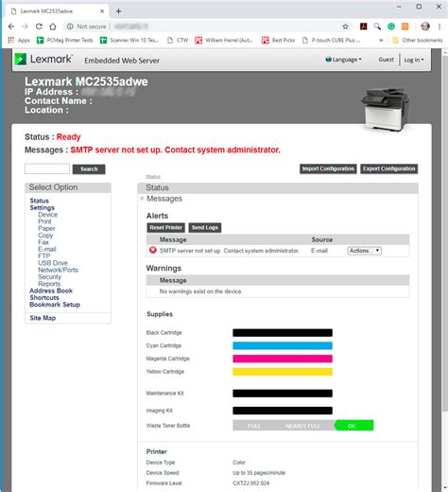Screen dimensions: 448x492
Task: Click the browser back arrow
Action: click(x=11, y=26)
